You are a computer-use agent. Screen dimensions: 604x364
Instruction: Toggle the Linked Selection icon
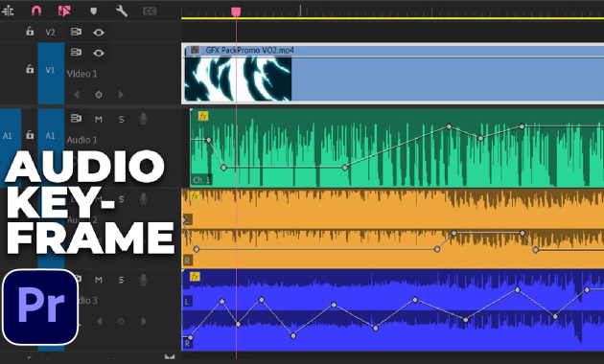64,11
